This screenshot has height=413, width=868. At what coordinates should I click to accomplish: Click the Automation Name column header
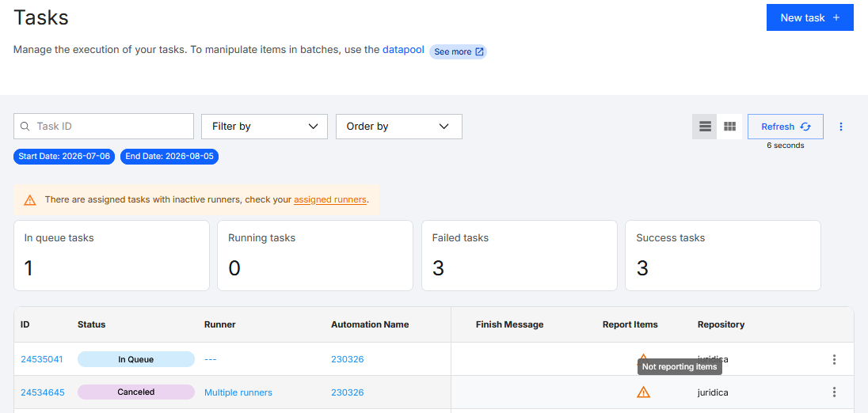coord(370,324)
